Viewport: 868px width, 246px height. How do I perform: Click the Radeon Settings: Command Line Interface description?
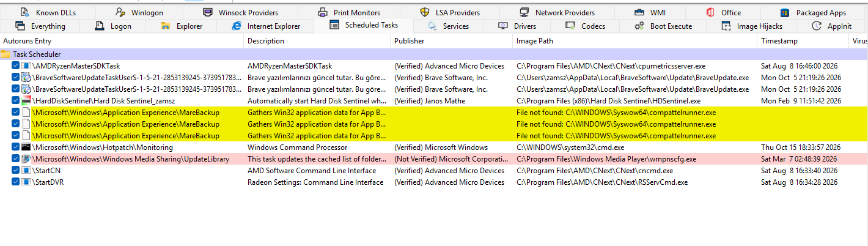click(x=315, y=182)
